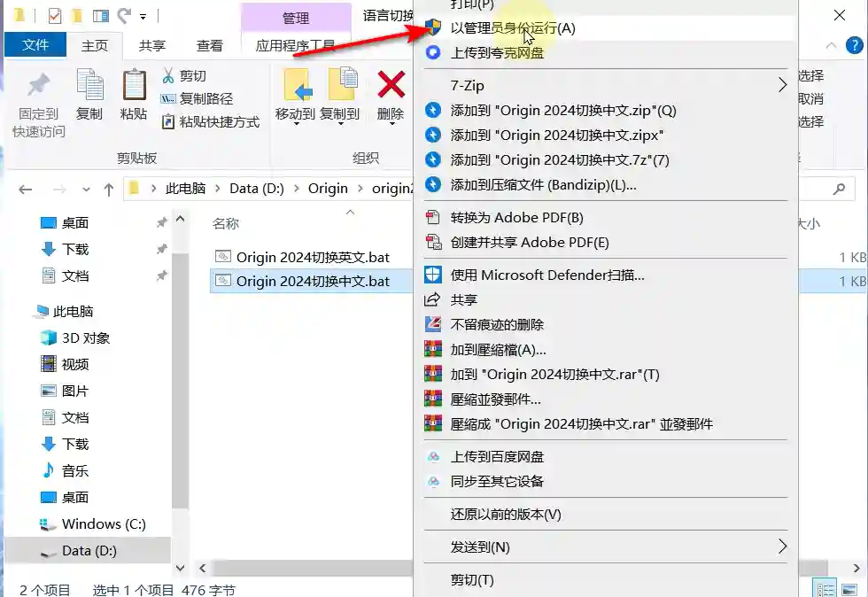Click the blue help question mark icon
Viewport: 868px width, 597px height.
coord(854,45)
